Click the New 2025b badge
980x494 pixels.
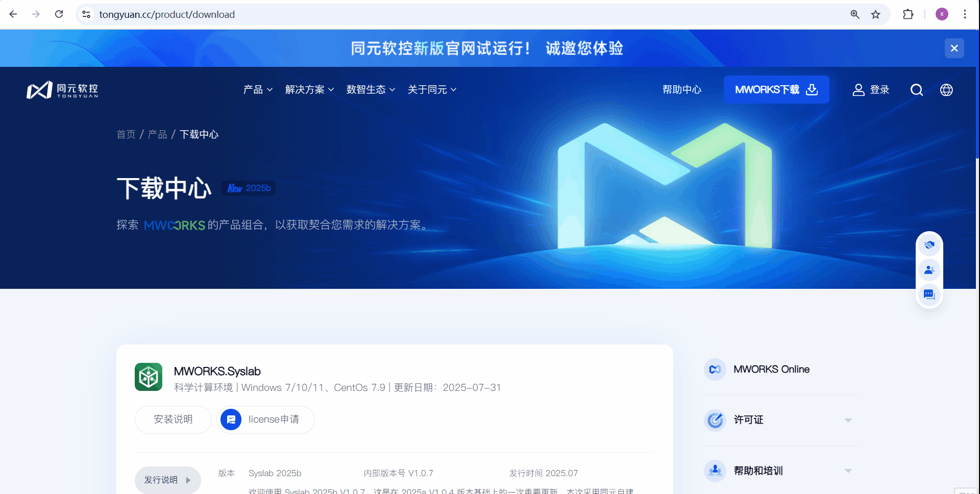tap(249, 188)
